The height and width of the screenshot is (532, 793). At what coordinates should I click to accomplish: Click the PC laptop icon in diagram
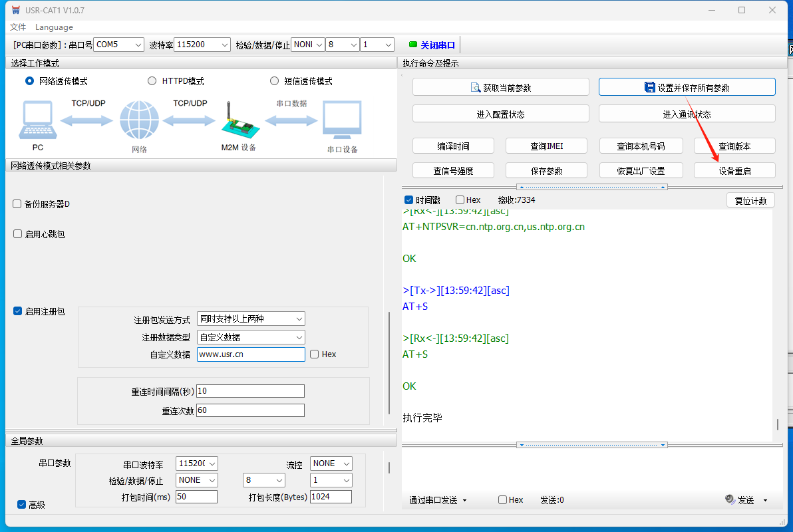38,120
